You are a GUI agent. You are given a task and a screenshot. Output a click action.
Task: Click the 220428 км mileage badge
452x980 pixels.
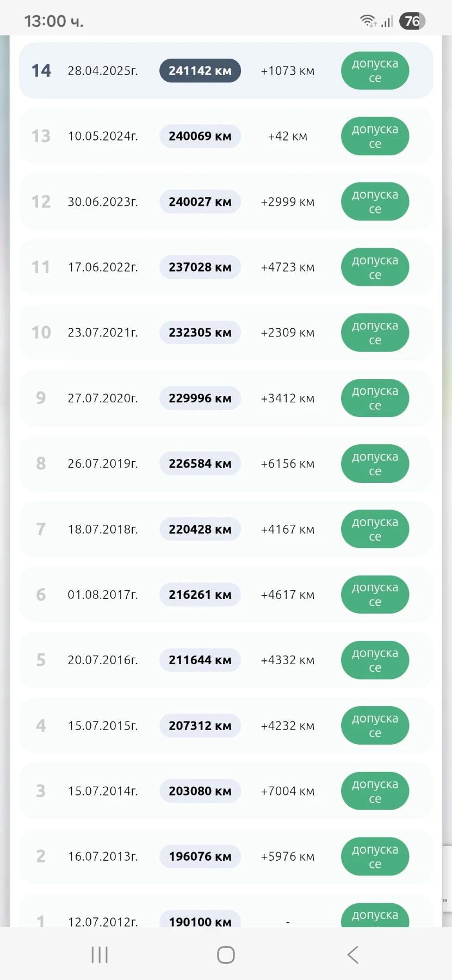(200, 529)
